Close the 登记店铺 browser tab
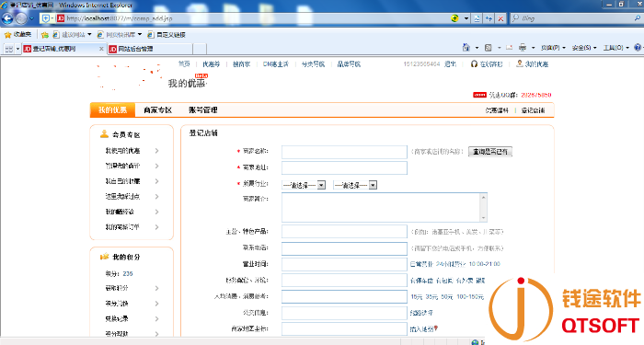The image size is (644, 345). pyautogui.click(x=101, y=49)
